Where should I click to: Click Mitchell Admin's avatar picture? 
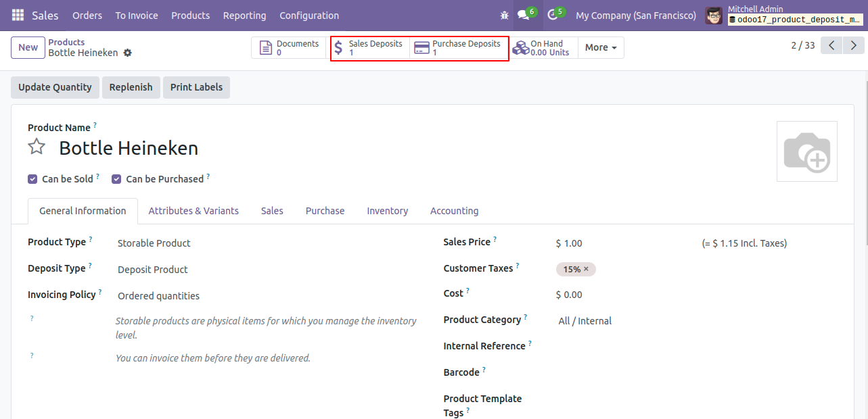click(x=714, y=15)
